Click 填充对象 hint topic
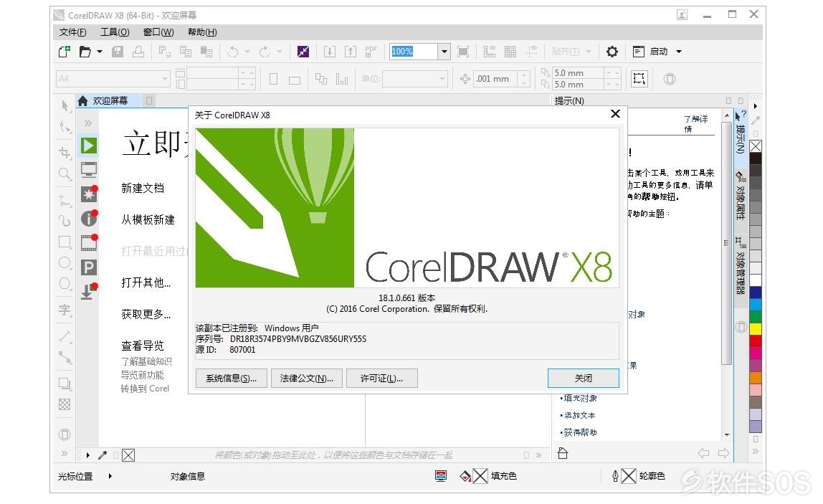This screenshot has height=504, width=823. click(x=579, y=398)
